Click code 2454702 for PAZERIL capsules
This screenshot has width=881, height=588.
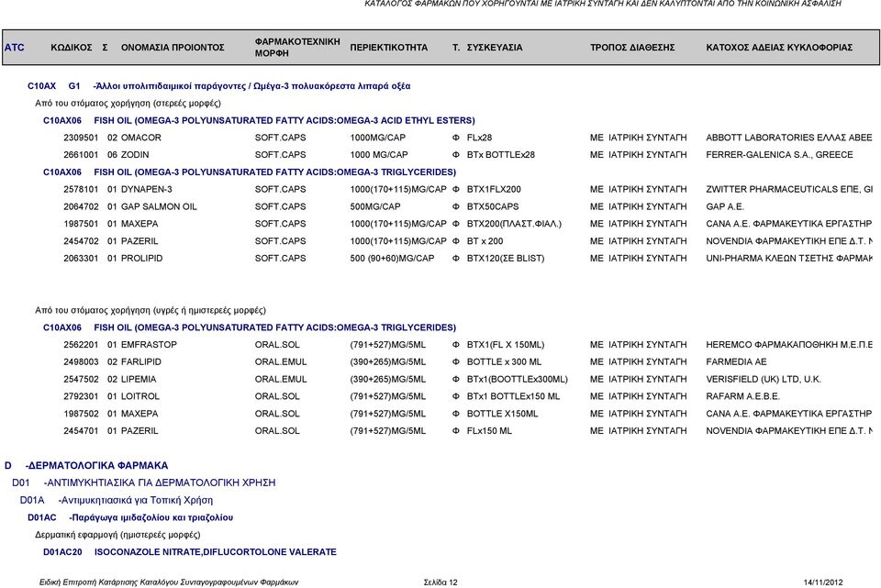tap(81, 241)
